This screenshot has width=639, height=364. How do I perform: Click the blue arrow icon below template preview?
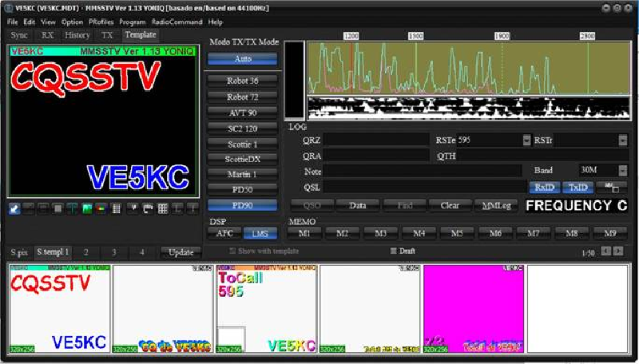tap(15, 208)
